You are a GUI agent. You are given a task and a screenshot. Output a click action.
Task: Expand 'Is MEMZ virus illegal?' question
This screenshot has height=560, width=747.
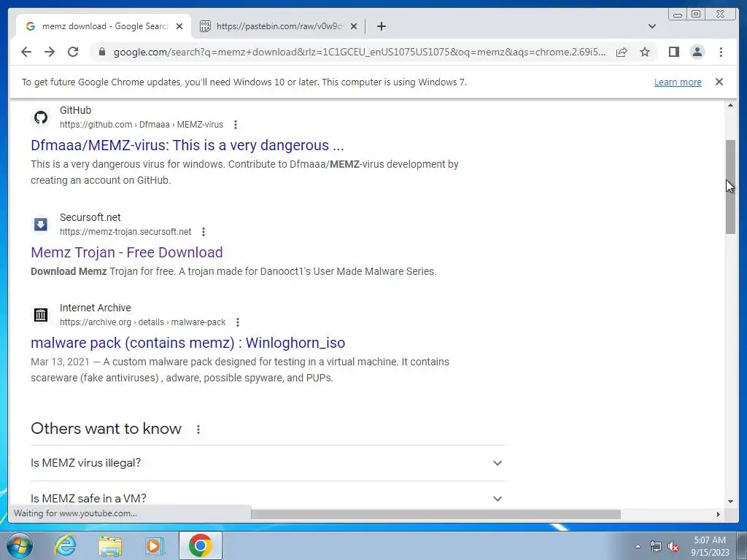(x=268, y=463)
